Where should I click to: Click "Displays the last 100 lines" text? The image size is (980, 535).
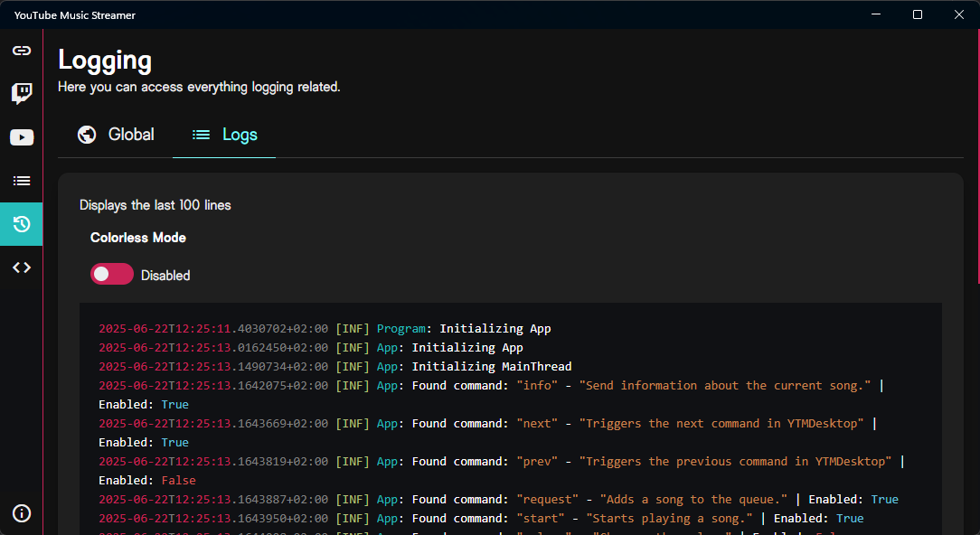point(155,205)
